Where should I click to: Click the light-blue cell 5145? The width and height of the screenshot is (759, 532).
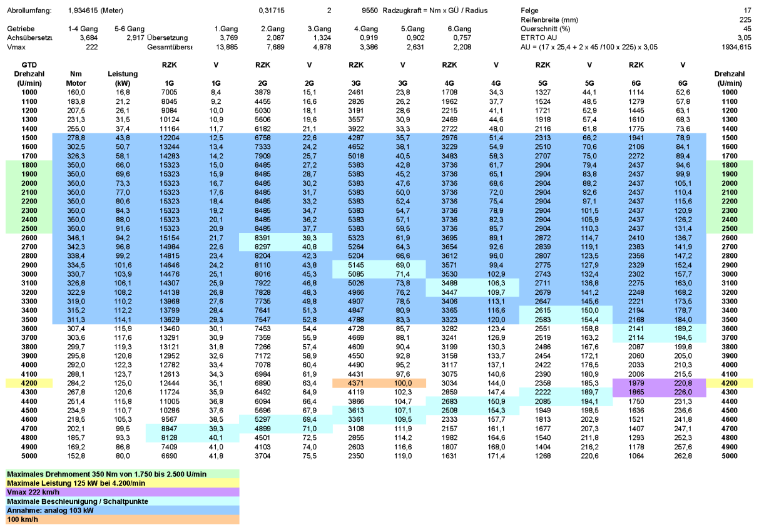[355, 265]
